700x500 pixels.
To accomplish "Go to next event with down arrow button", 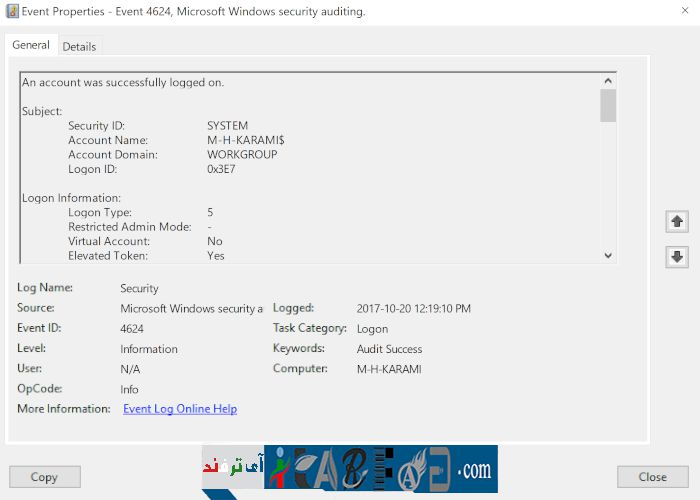I will 677,257.
